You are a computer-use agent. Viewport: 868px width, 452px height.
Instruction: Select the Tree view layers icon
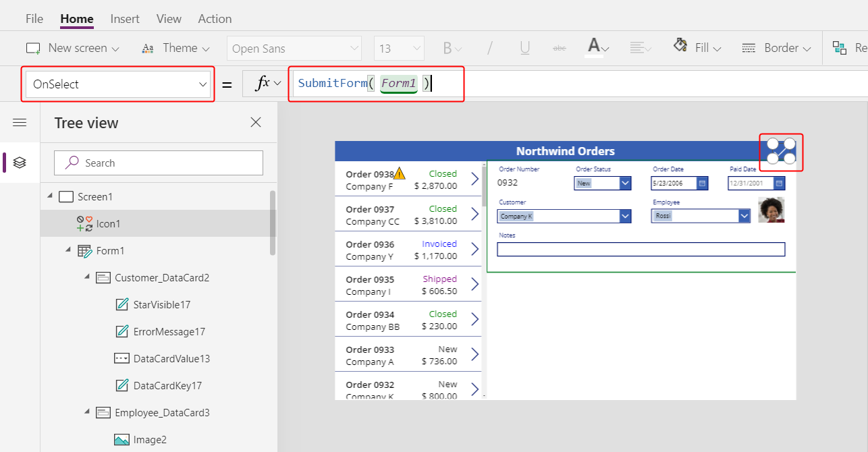coord(20,163)
